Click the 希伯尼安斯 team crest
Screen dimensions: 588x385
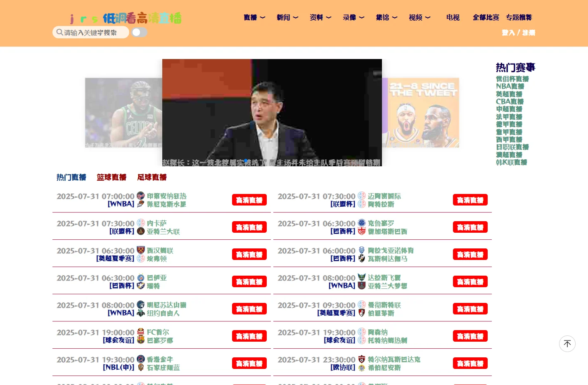362,367
